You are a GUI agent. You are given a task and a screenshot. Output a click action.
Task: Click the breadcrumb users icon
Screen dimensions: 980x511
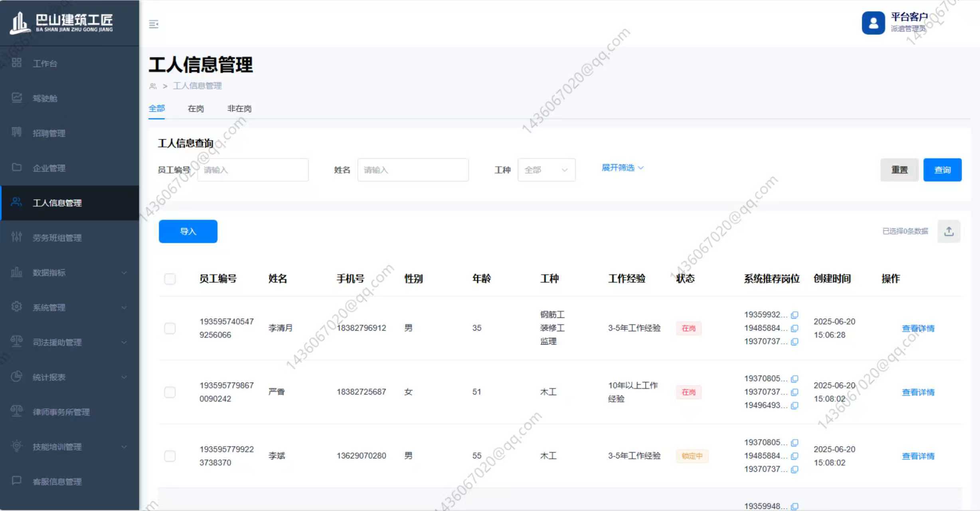[x=153, y=86]
